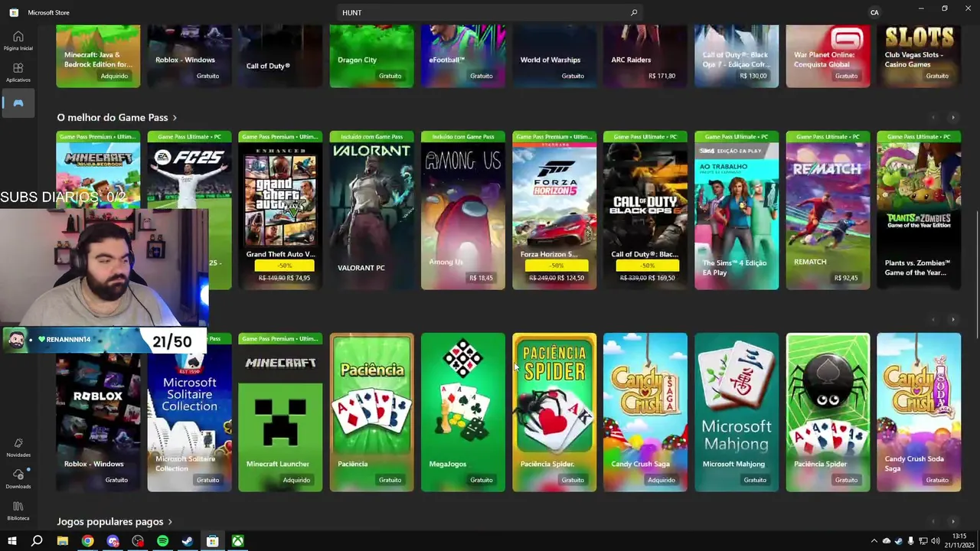
Task: Open the volume control in the system tray
Action: tap(936, 541)
